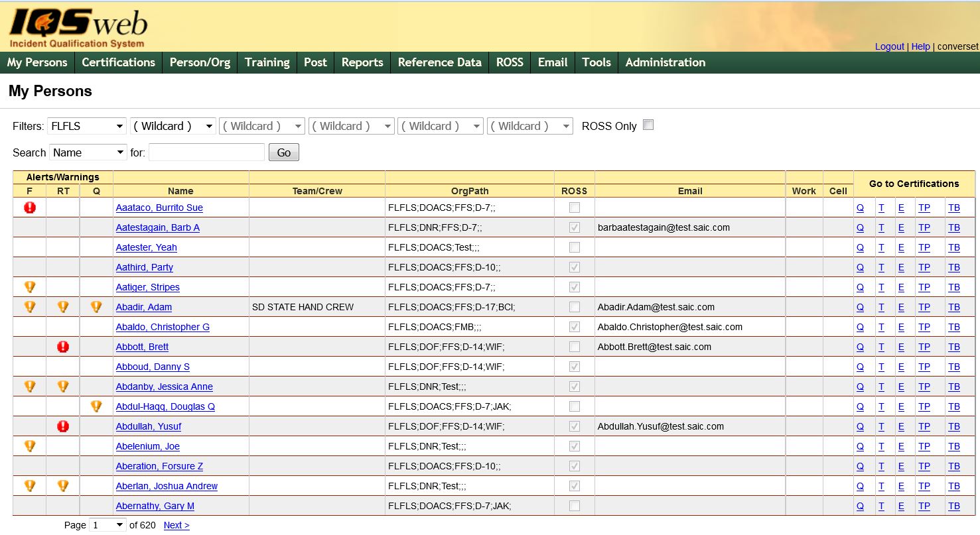Open the Abelenium, Joe person link
Image resolution: width=980 pixels, height=535 pixels.
147,446
